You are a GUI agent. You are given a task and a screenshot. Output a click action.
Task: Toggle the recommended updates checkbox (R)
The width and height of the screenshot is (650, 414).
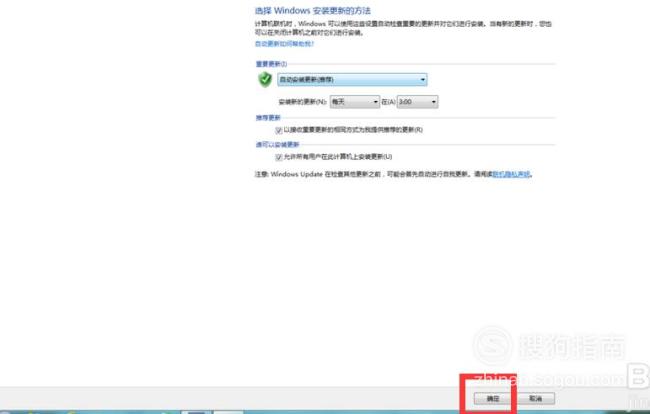pyautogui.click(x=279, y=131)
